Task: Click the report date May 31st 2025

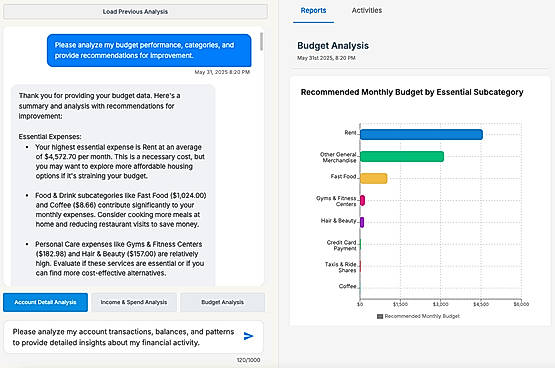Action: [x=326, y=58]
